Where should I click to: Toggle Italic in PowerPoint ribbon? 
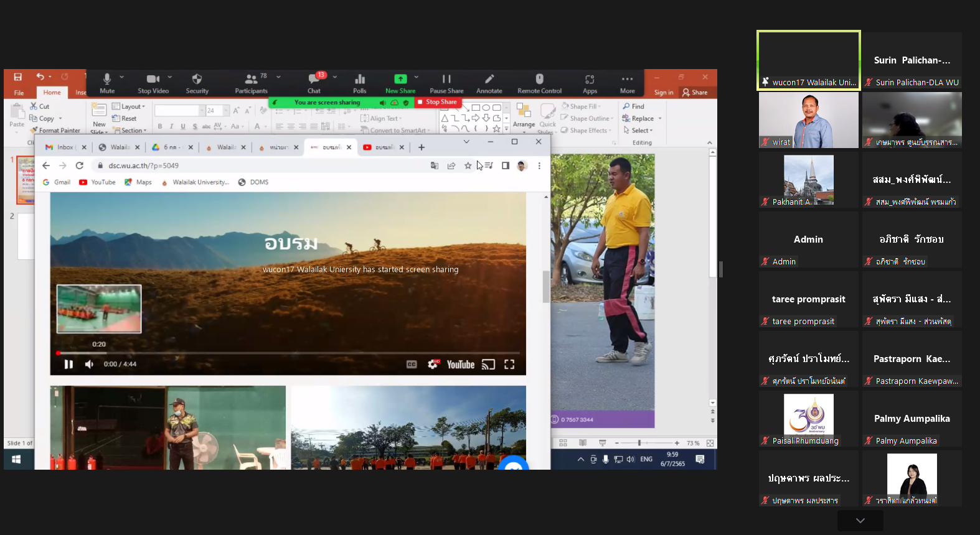point(171,126)
